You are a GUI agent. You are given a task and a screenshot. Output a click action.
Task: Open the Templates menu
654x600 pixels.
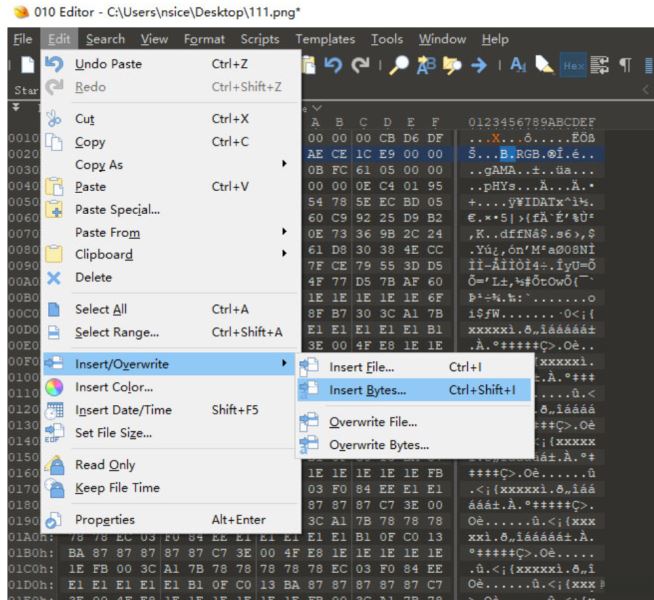coord(325,39)
